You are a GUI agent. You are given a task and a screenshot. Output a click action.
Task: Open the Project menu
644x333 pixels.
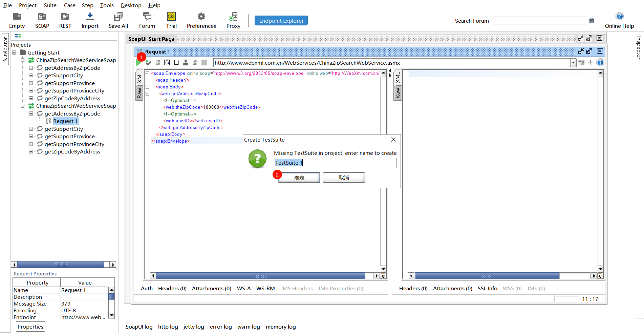click(x=28, y=5)
